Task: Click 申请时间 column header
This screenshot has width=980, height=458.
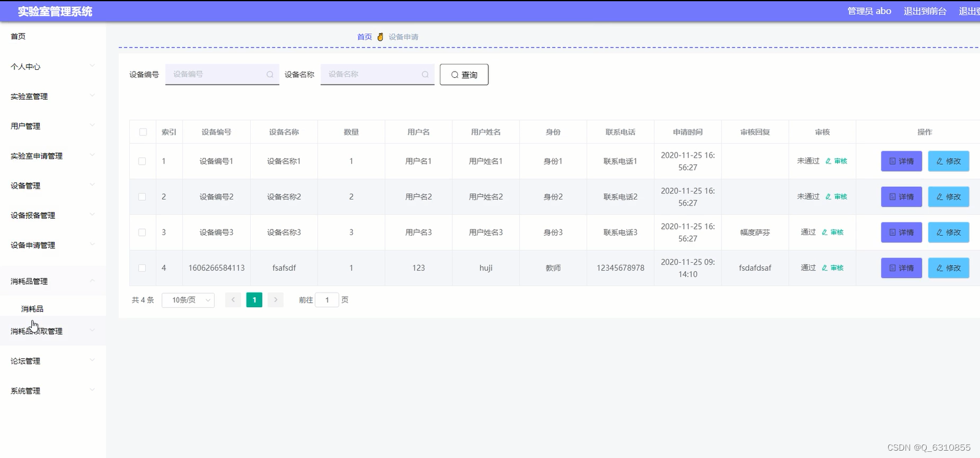Action: [688, 132]
